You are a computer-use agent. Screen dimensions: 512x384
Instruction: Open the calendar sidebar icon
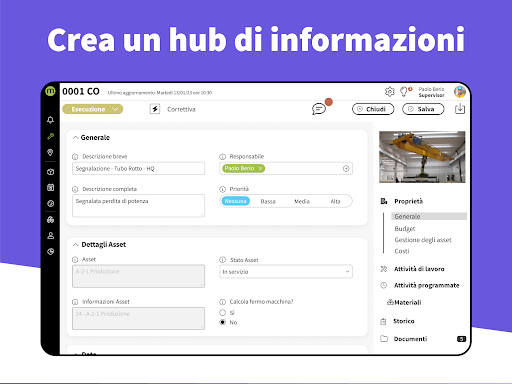[x=50, y=187]
